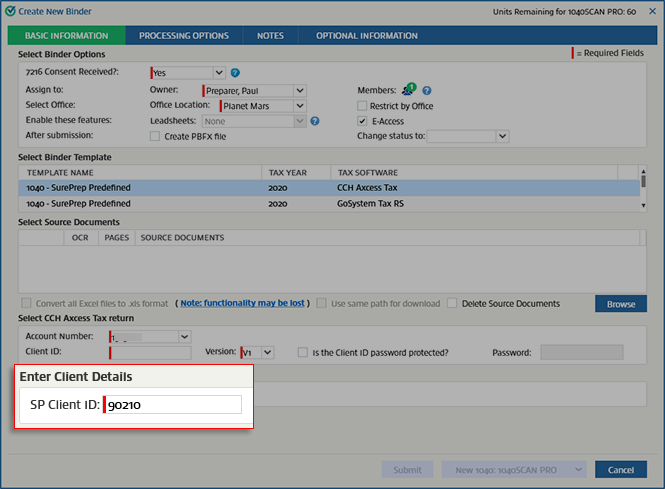Tick Delete Source Documents checkbox
Viewport: 665px width, 489px height.
453,303
